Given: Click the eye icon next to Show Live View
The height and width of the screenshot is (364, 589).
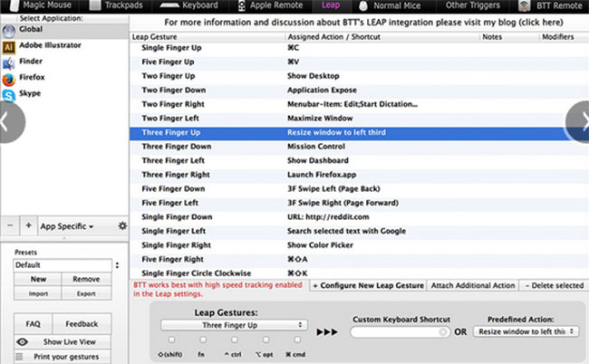Looking at the screenshot, I should click(23, 342).
